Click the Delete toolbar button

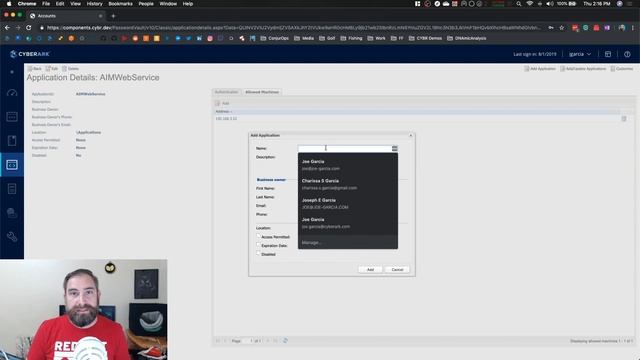click(70, 69)
